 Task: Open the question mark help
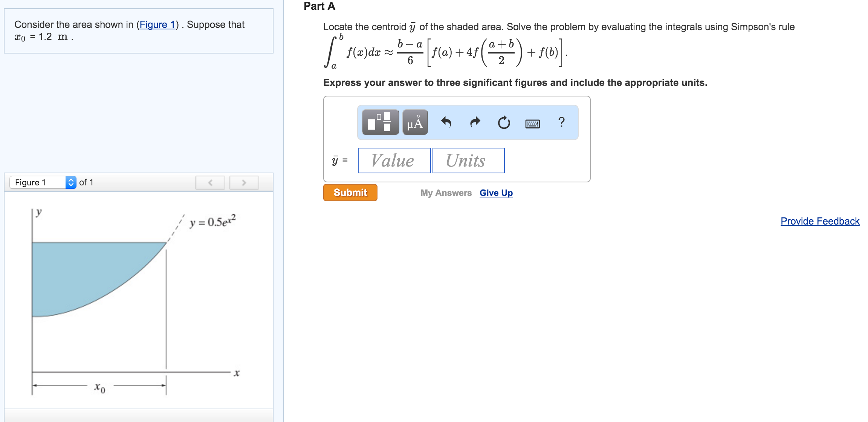(x=561, y=122)
